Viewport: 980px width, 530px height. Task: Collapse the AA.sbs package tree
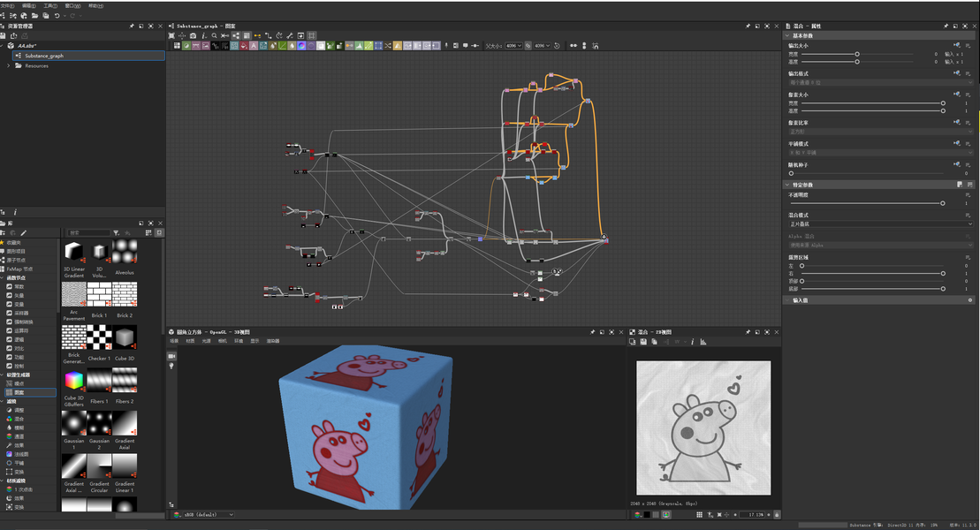[x=3, y=46]
